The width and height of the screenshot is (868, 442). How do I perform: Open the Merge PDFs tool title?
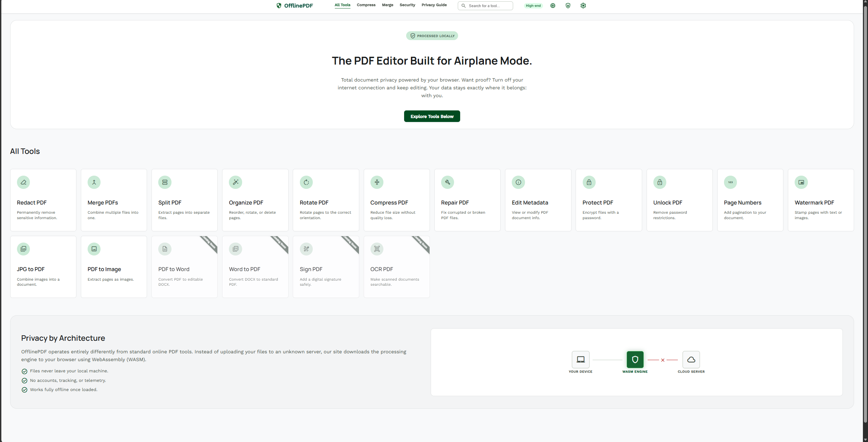coord(103,202)
